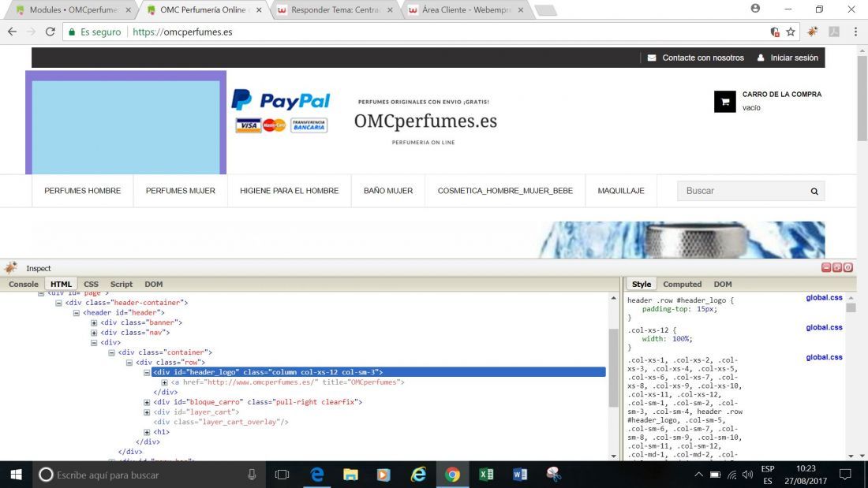The image size is (868, 488).
Task: Open notification center icon
Action: click(845, 474)
